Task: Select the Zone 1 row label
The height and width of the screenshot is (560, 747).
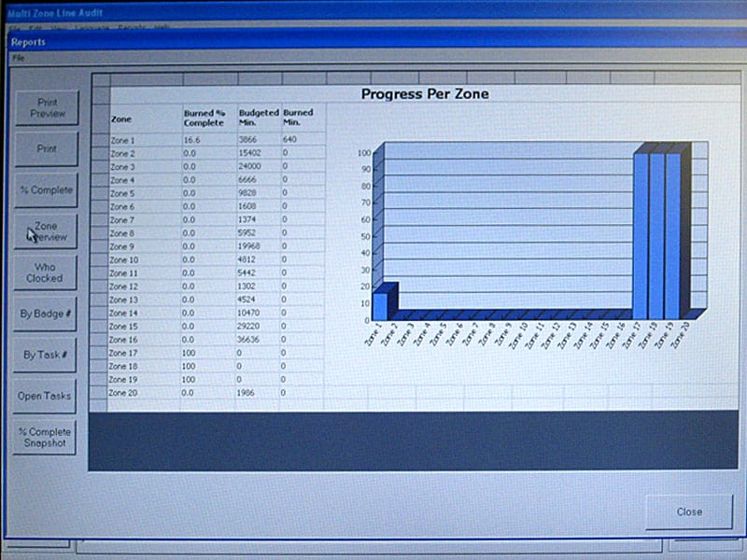Action: (x=122, y=140)
